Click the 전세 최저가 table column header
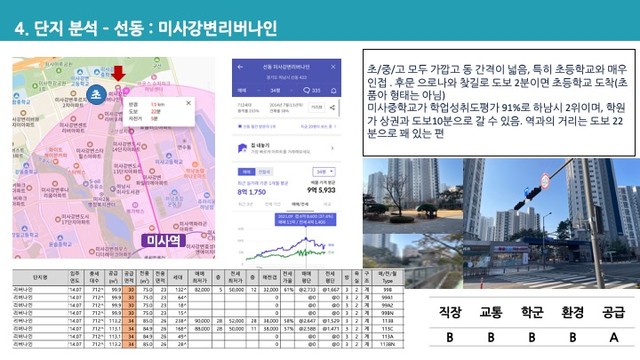 [235, 278]
